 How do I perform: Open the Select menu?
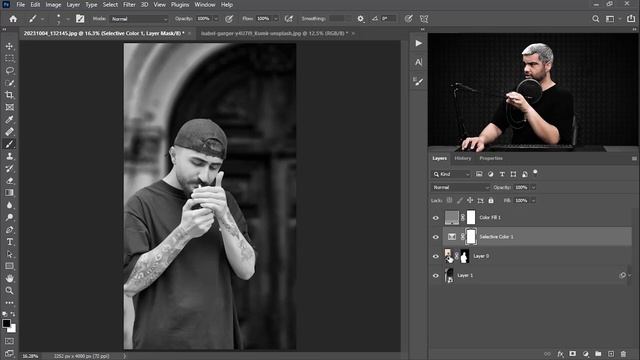point(110,5)
